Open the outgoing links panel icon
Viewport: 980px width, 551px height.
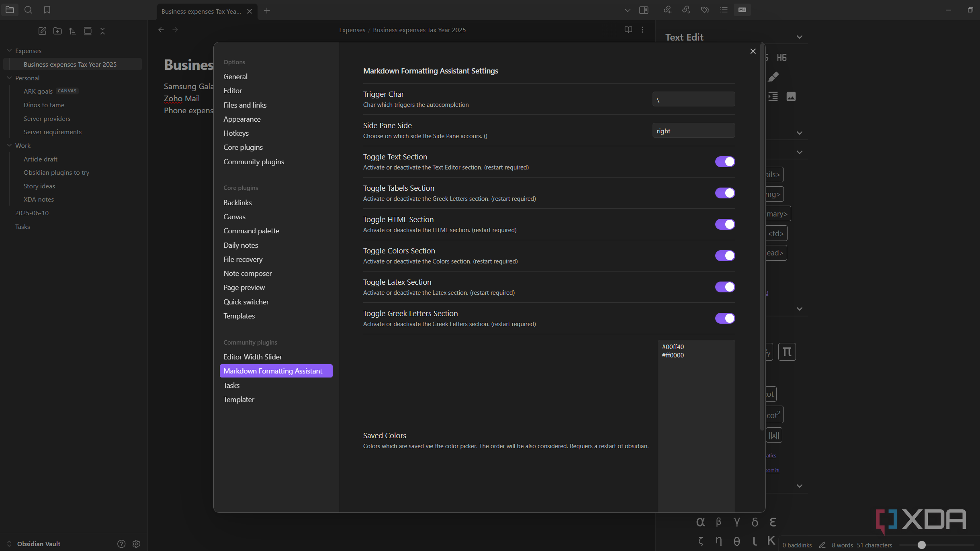[686, 10]
